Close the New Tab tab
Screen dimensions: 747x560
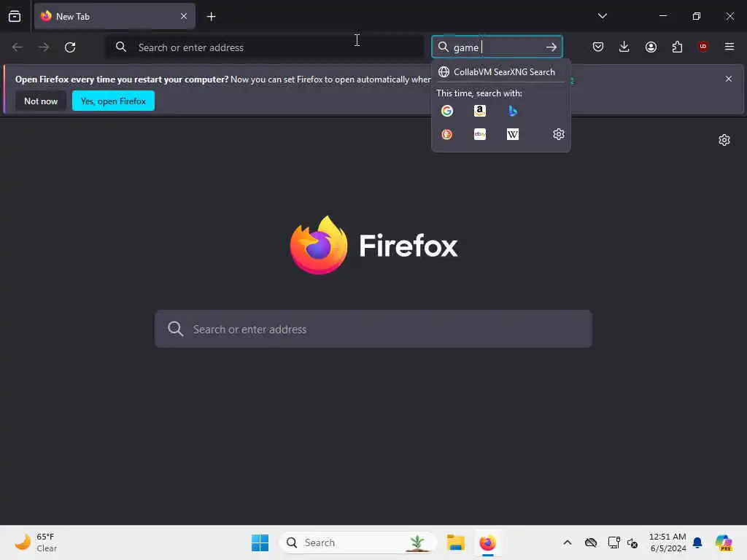pyautogui.click(x=184, y=16)
